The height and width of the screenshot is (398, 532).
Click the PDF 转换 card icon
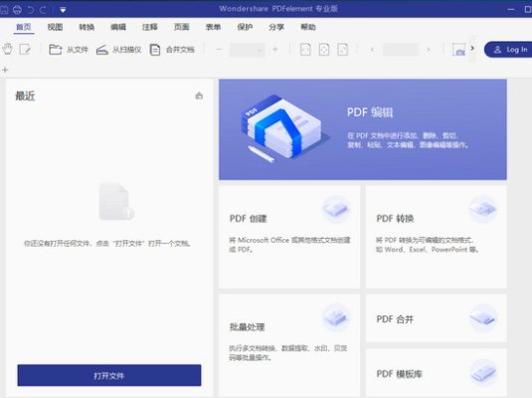[x=483, y=209]
